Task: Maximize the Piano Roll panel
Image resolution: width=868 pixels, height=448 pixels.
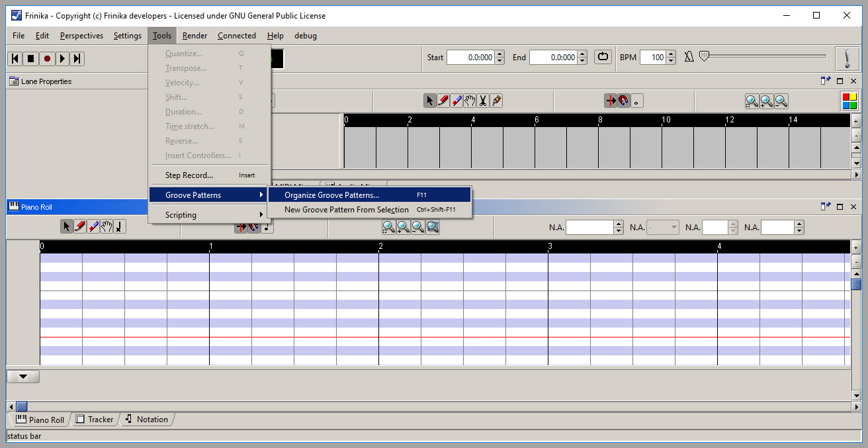Action: (x=840, y=207)
